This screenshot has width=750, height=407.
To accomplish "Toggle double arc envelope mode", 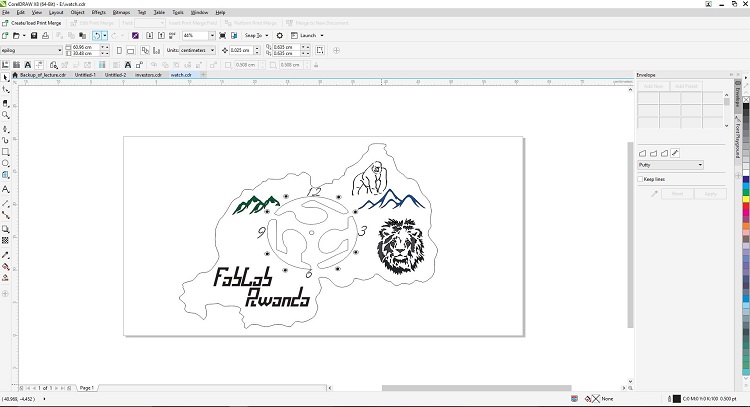I will point(664,153).
